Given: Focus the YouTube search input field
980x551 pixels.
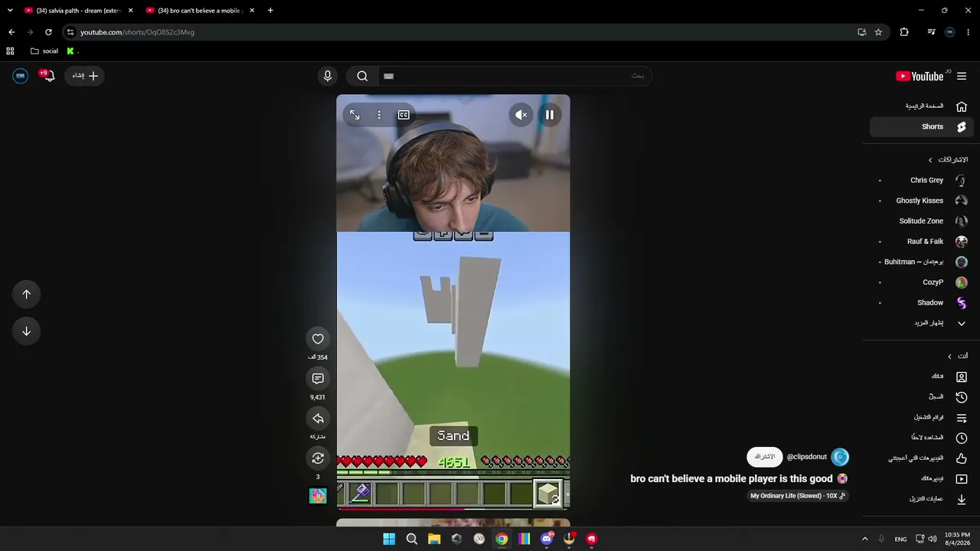Looking at the screenshot, I should pyautogui.click(x=514, y=76).
